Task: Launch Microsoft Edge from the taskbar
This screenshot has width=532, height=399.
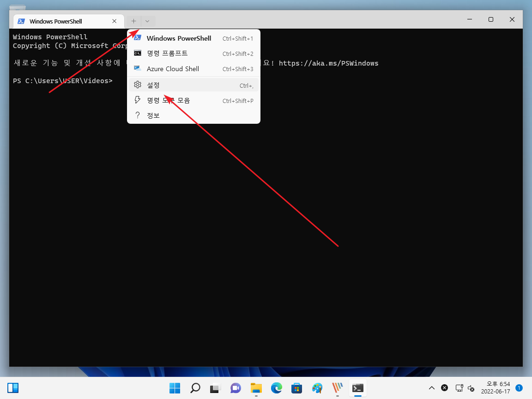Action: tap(277, 388)
